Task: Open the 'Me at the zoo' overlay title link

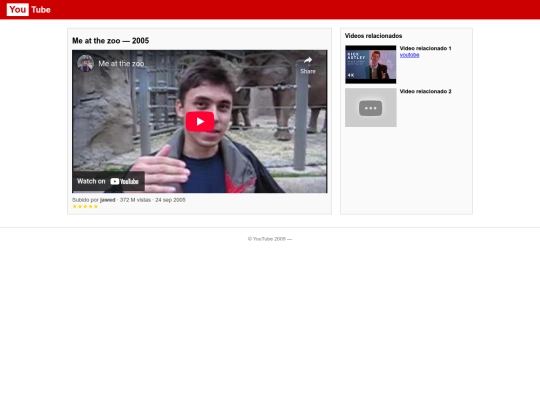Action: (x=121, y=64)
